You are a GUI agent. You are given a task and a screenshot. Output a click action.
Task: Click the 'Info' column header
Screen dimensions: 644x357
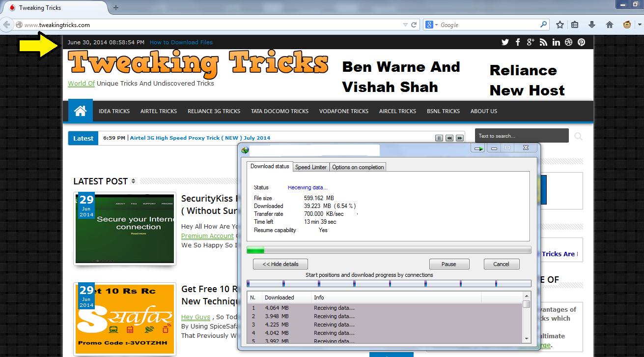pyautogui.click(x=396, y=297)
